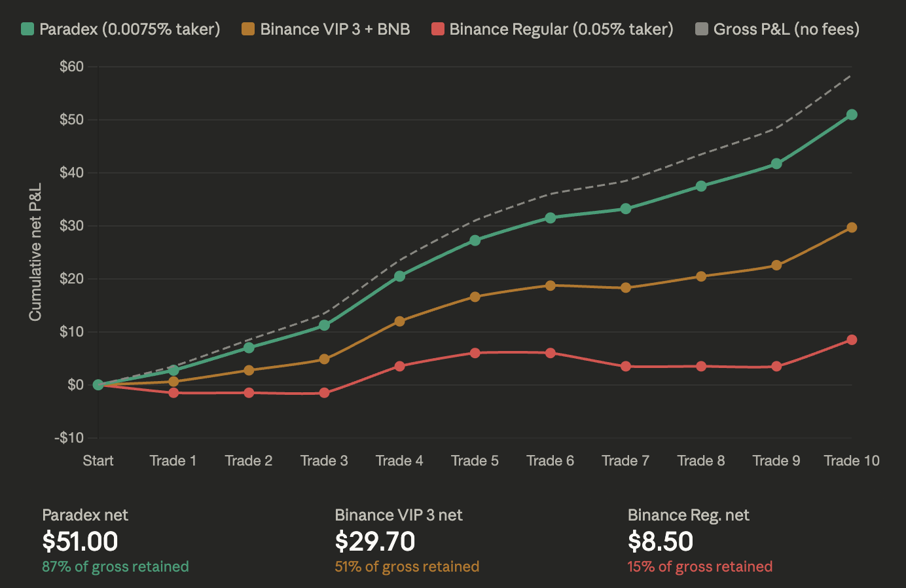Click the Binance VIP 3 net label
The width and height of the screenshot is (906, 588).
[398, 515]
